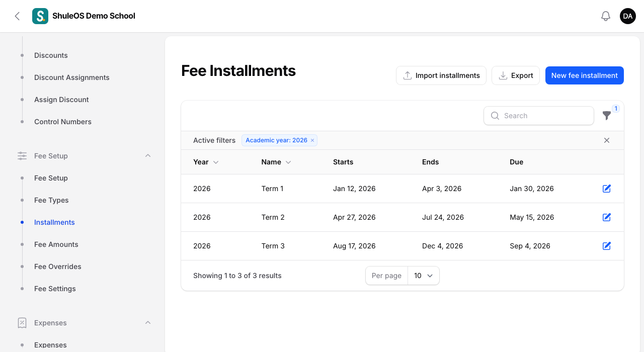
Task: Open Discount Assignments in sidebar
Action: click(x=72, y=77)
